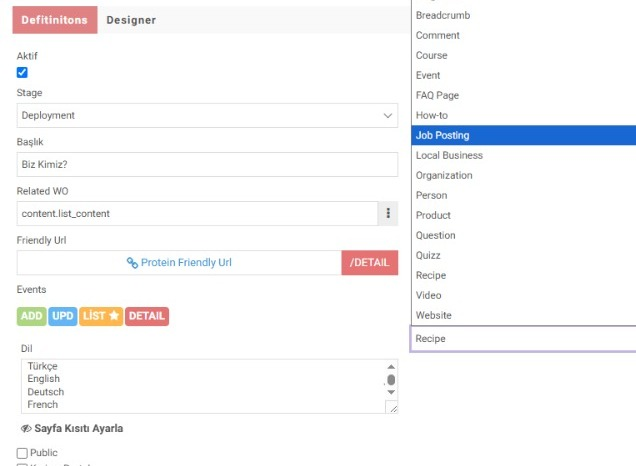Expand the Stage Deployment dropdown
This screenshot has width=636, height=466.
pyautogui.click(x=208, y=116)
